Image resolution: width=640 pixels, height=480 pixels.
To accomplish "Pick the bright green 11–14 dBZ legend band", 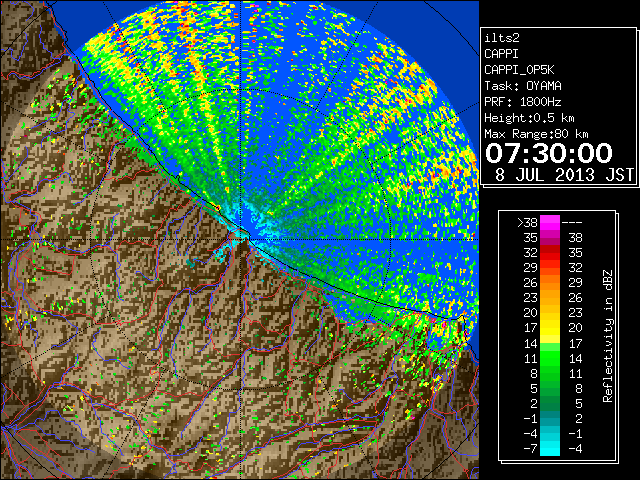I will pos(550,358).
